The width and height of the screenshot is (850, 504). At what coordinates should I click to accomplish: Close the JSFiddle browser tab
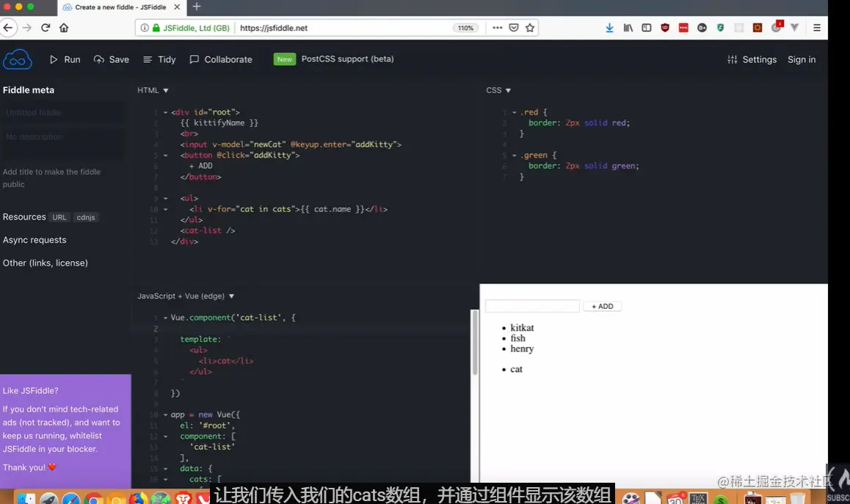(177, 7)
